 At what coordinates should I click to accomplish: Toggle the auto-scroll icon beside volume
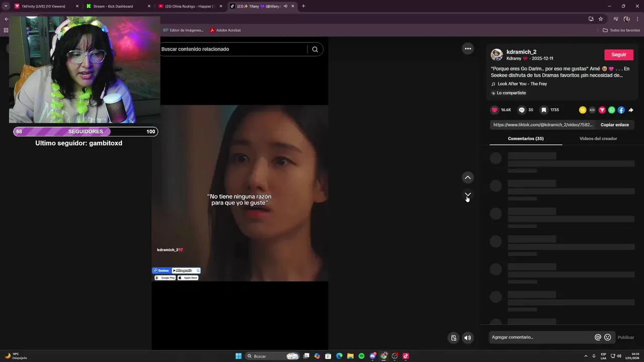click(453, 338)
